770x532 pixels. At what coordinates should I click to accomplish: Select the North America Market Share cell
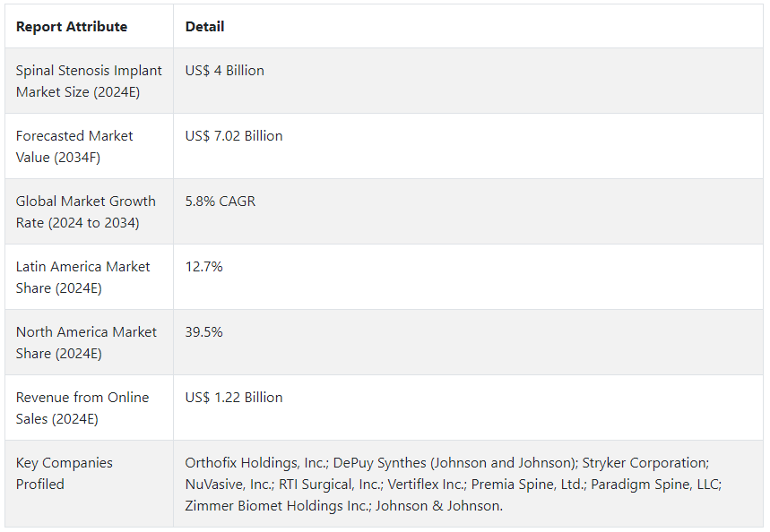[89, 342]
